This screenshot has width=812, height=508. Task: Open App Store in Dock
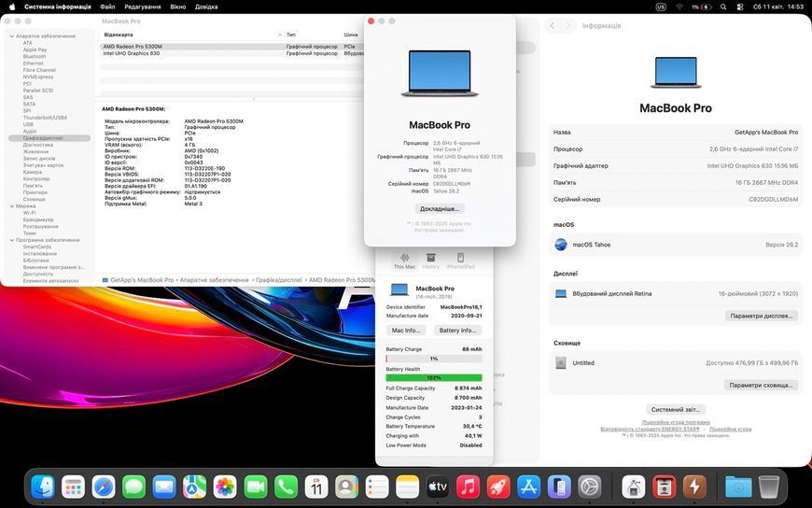[528, 487]
